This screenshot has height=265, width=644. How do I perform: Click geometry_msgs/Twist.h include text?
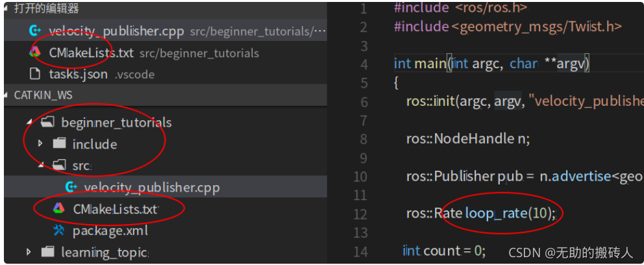pyautogui.click(x=537, y=27)
